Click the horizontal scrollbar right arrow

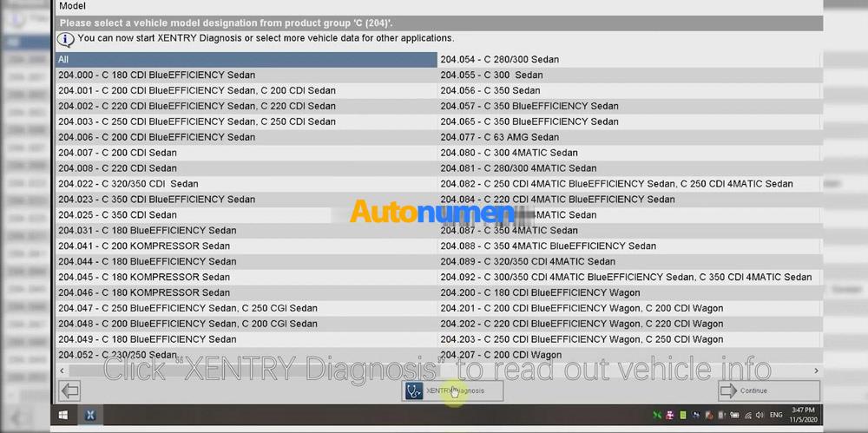pos(816,371)
